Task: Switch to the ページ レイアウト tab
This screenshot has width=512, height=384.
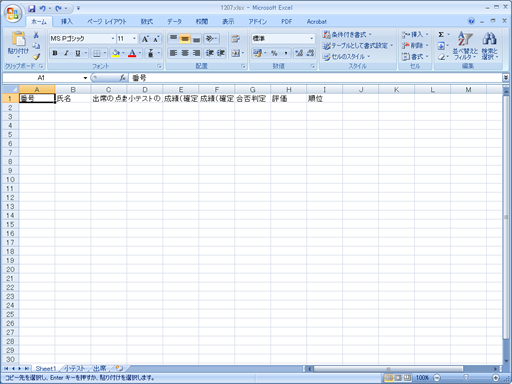Action: click(x=107, y=22)
